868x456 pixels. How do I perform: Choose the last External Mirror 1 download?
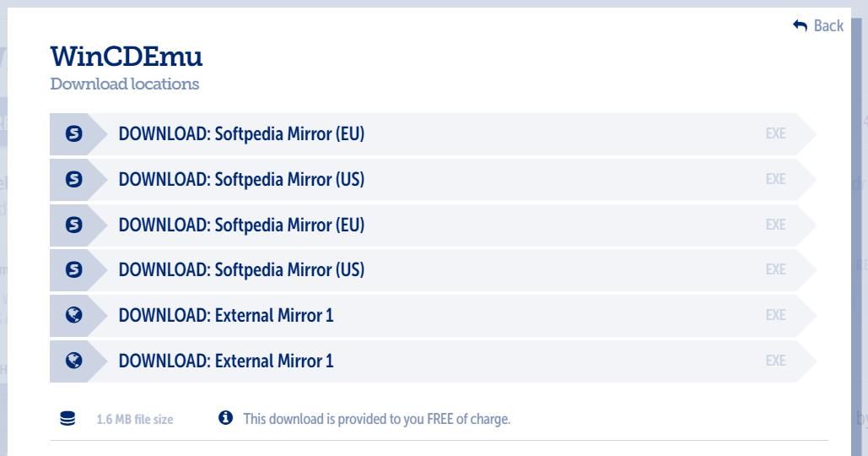click(226, 361)
